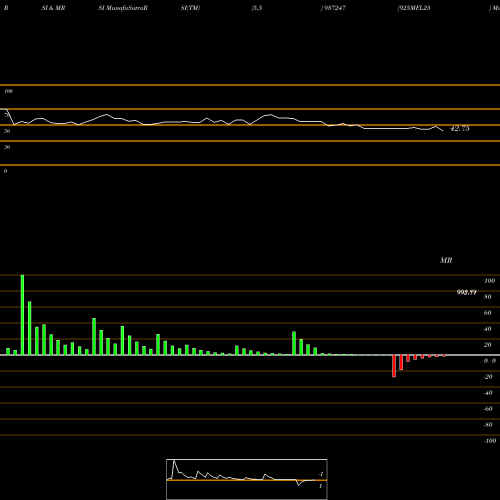500x500 pixels.
Task: Click the 40 label on MR axis
Action: (487, 329)
